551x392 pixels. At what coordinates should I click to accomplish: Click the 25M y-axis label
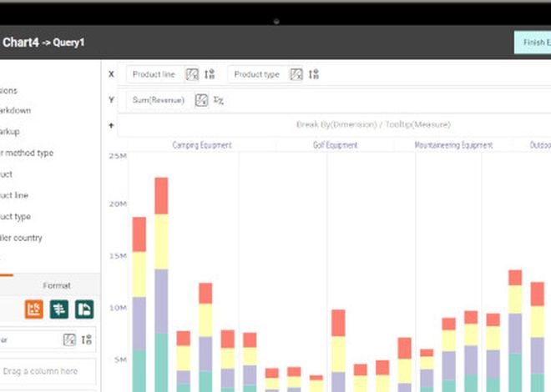point(118,156)
